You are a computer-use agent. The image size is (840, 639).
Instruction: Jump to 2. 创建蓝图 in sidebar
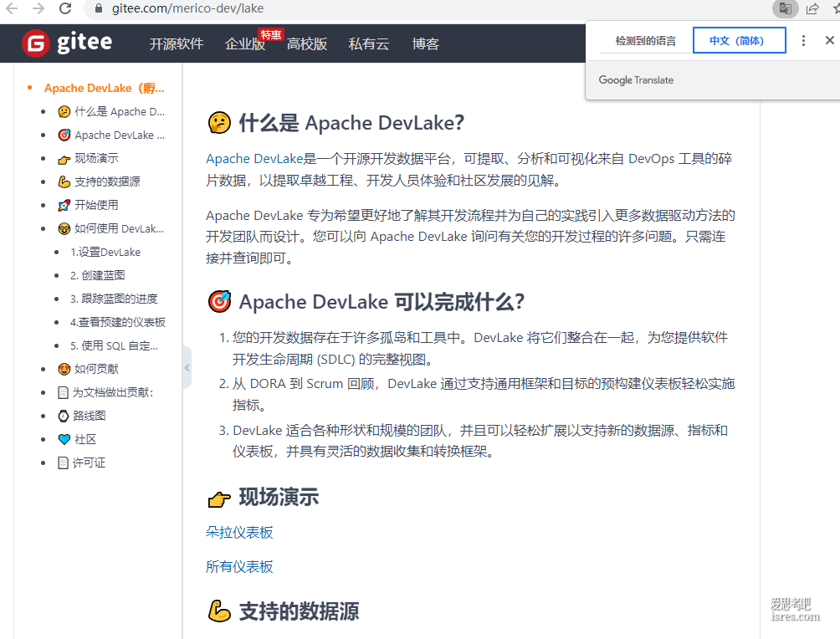(98, 275)
